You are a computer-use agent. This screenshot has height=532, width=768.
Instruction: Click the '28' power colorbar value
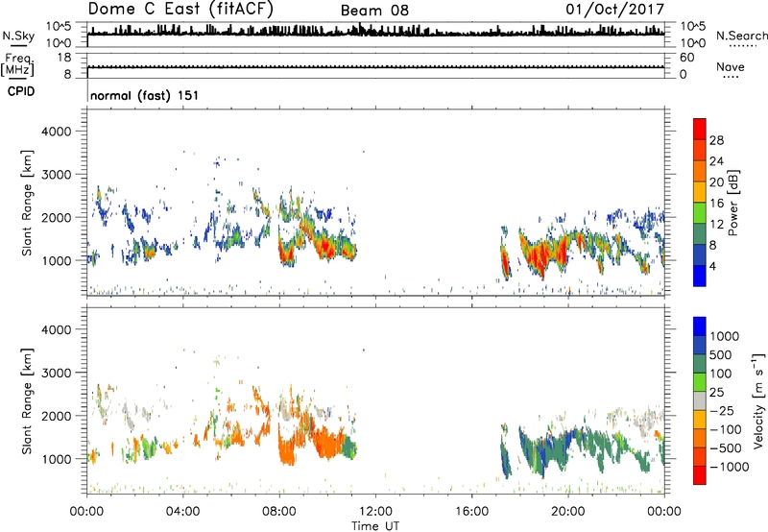[716, 140]
